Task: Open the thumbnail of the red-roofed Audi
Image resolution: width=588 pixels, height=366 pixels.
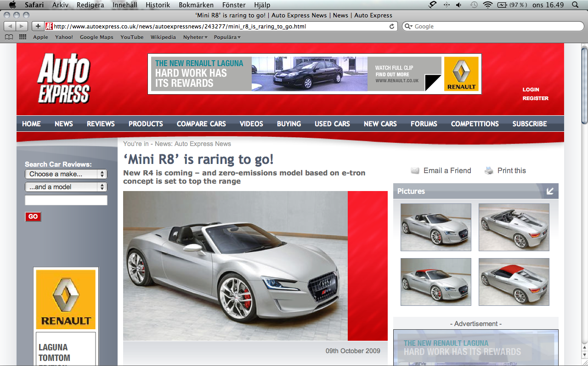Action: [x=514, y=282]
